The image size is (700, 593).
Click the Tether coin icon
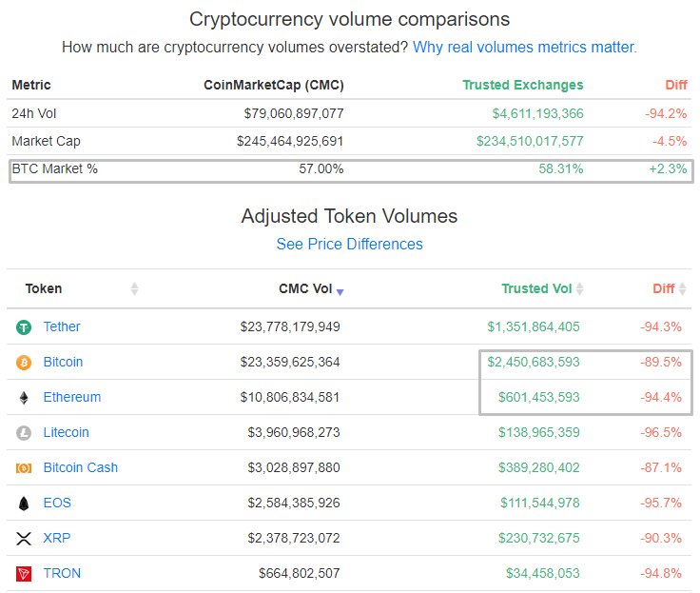pyautogui.click(x=24, y=327)
